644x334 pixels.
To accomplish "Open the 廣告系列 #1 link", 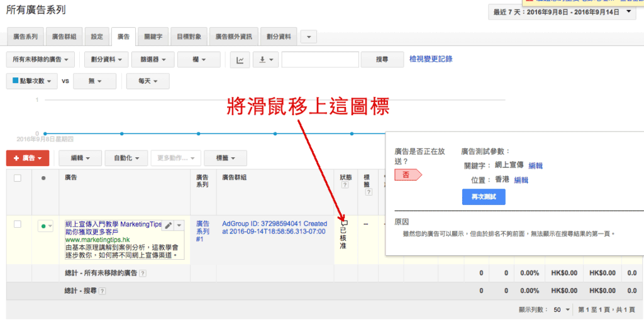I will point(203,231).
